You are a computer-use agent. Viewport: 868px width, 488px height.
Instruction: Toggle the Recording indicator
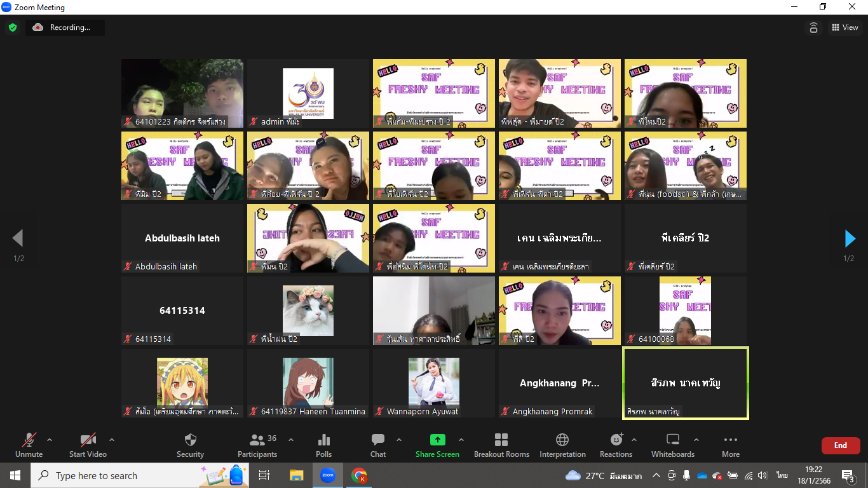click(65, 27)
